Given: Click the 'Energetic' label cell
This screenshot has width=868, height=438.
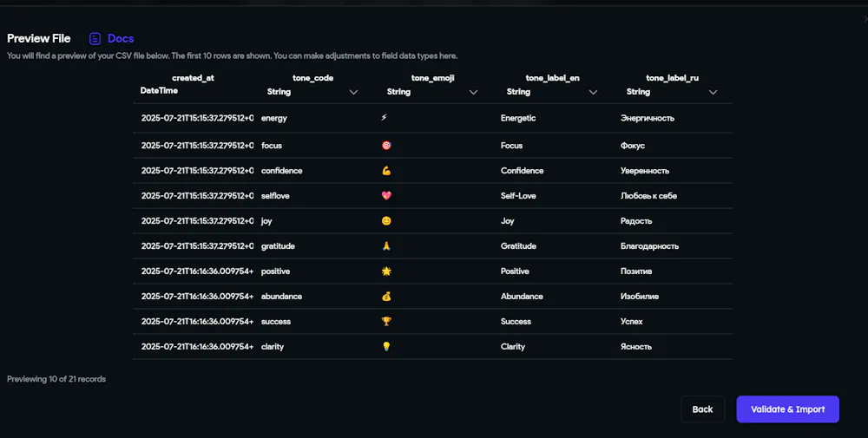Looking at the screenshot, I should coord(518,118).
